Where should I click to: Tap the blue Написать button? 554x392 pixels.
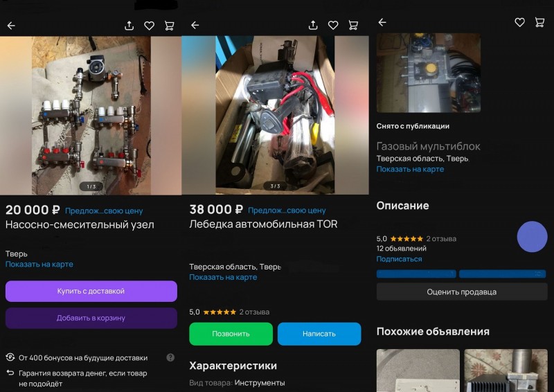pyautogui.click(x=319, y=334)
